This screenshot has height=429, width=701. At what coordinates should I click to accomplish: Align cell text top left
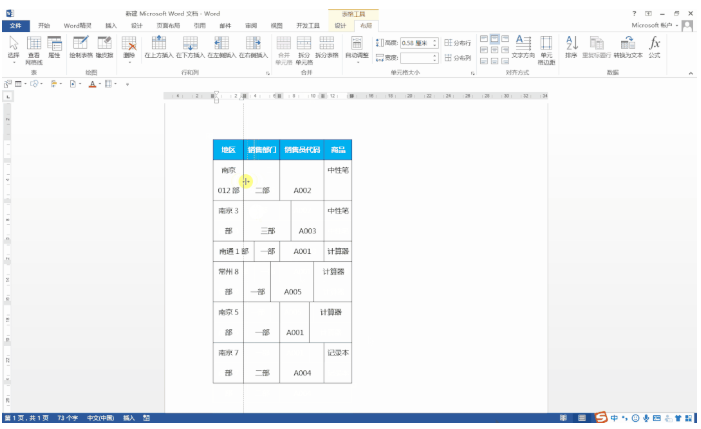pos(484,39)
